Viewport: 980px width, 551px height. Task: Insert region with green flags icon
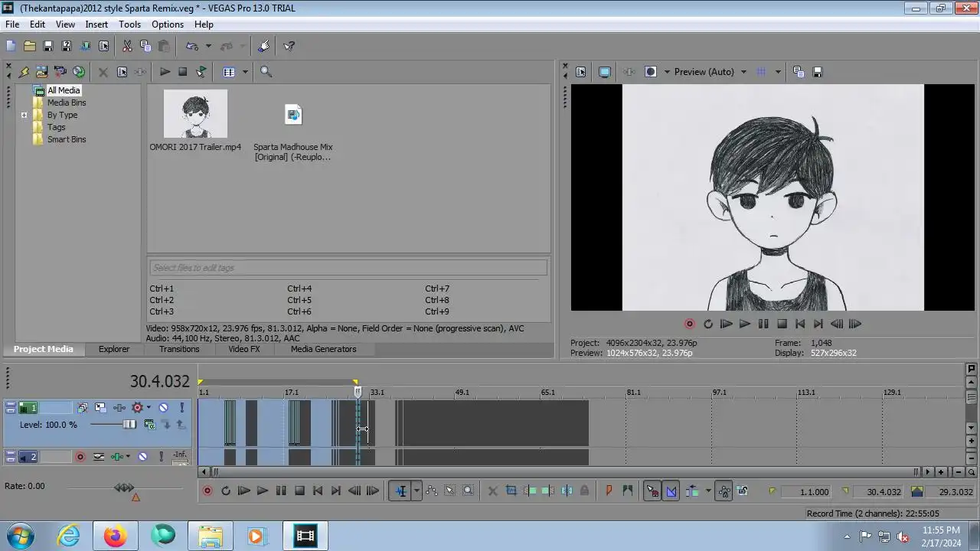[627, 491]
